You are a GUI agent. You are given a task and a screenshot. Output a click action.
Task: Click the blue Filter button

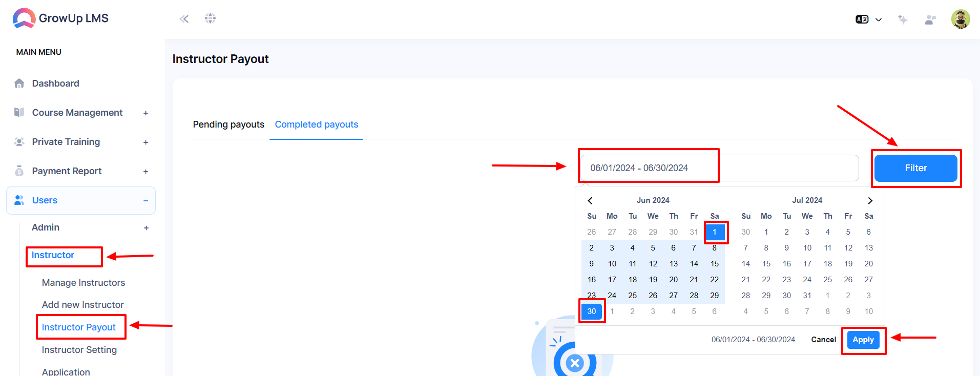click(915, 168)
